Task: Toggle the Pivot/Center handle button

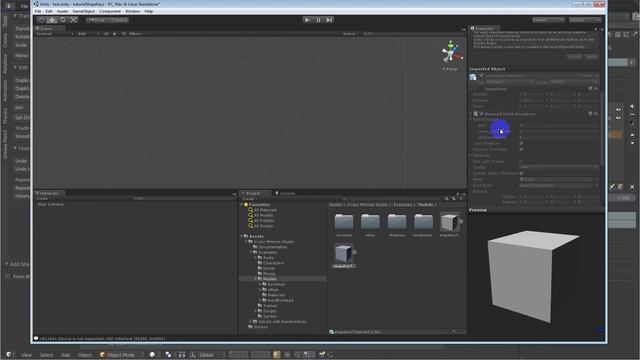Action: click(x=97, y=20)
